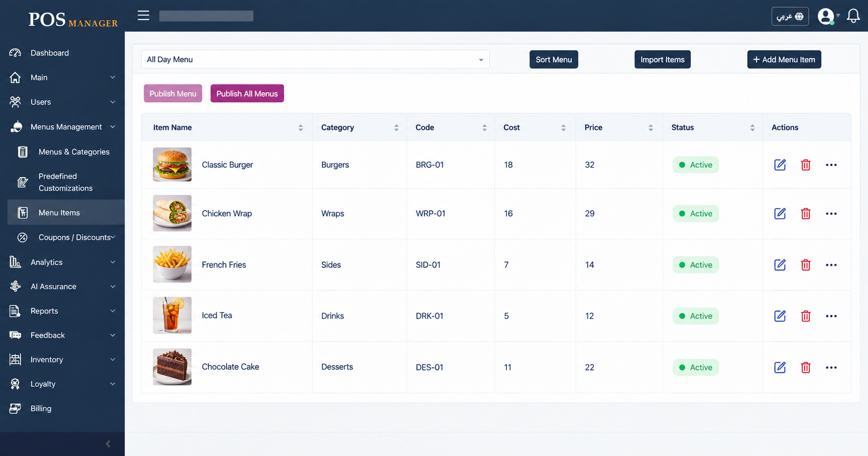Open the user profile avatar menu

click(828, 16)
